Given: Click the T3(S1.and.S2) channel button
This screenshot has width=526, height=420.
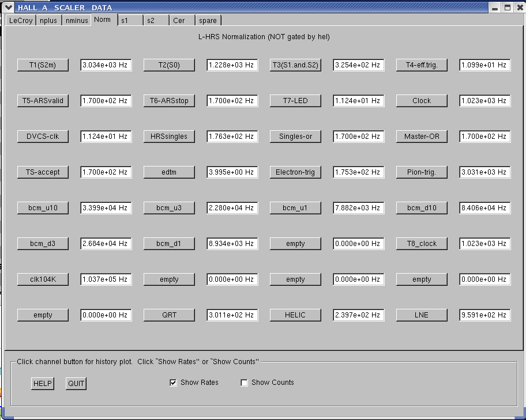Looking at the screenshot, I should coord(295,65).
